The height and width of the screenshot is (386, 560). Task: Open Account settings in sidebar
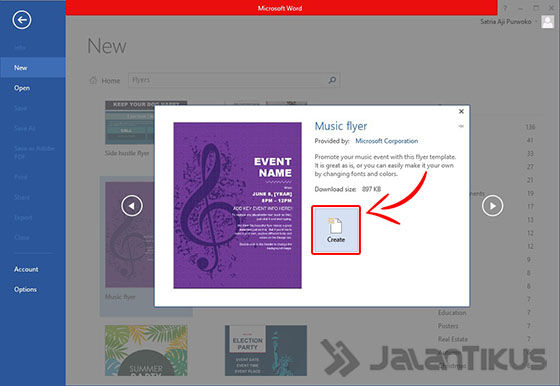33,269
